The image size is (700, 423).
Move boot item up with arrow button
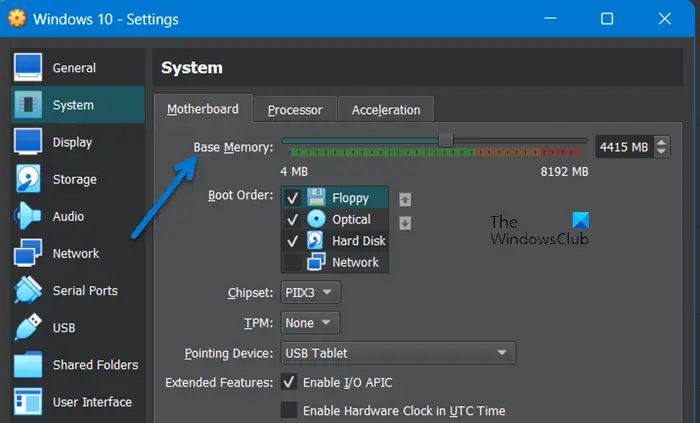point(405,199)
